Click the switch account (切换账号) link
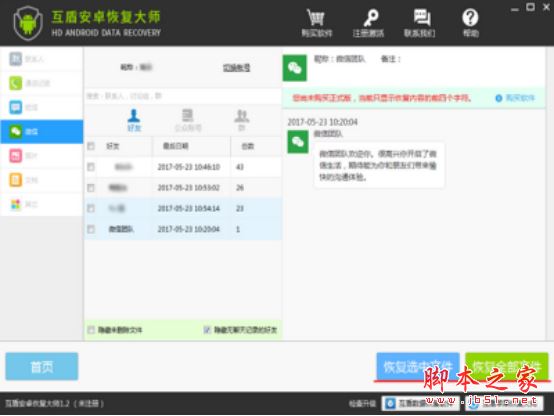Image resolution: width=554 pixels, height=416 pixels. [236, 68]
